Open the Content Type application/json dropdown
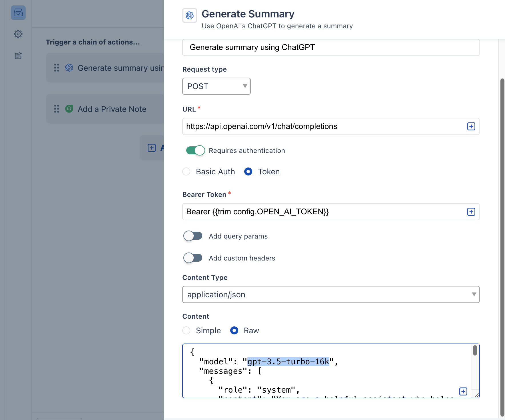 (x=331, y=294)
